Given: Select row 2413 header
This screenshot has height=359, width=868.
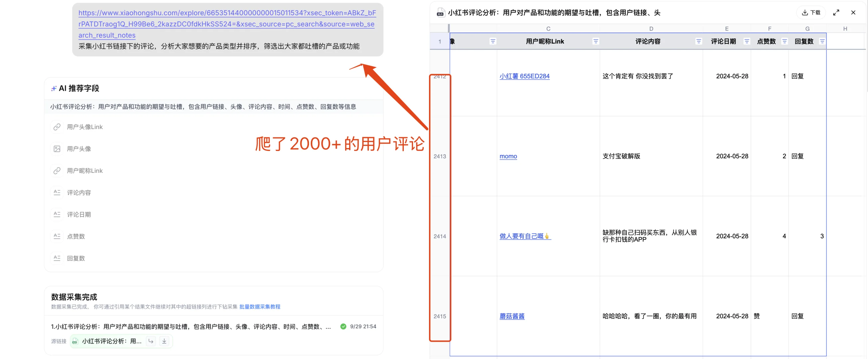Looking at the screenshot, I should coord(439,156).
